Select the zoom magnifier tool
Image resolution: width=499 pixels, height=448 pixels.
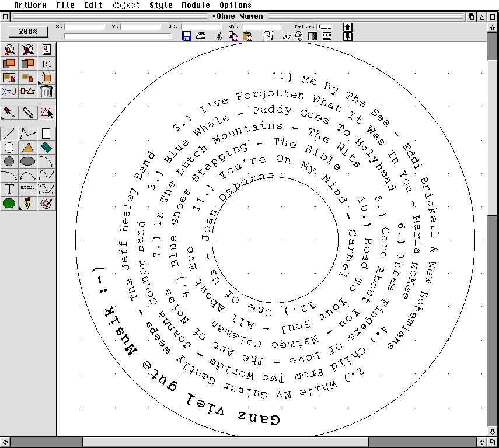click(x=9, y=50)
